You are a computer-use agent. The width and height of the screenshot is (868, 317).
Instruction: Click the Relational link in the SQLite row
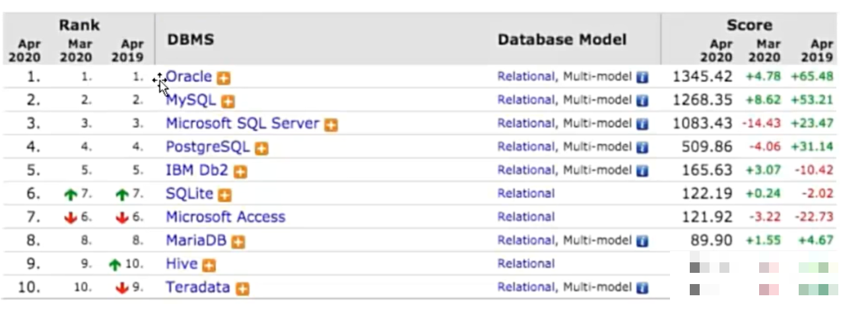pos(526,193)
